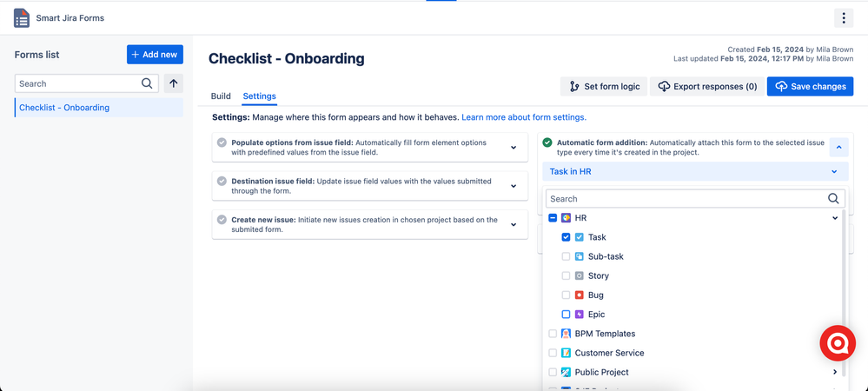Click the Sub-task issue type icon
This screenshot has width=868, height=391.
coord(579,256)
